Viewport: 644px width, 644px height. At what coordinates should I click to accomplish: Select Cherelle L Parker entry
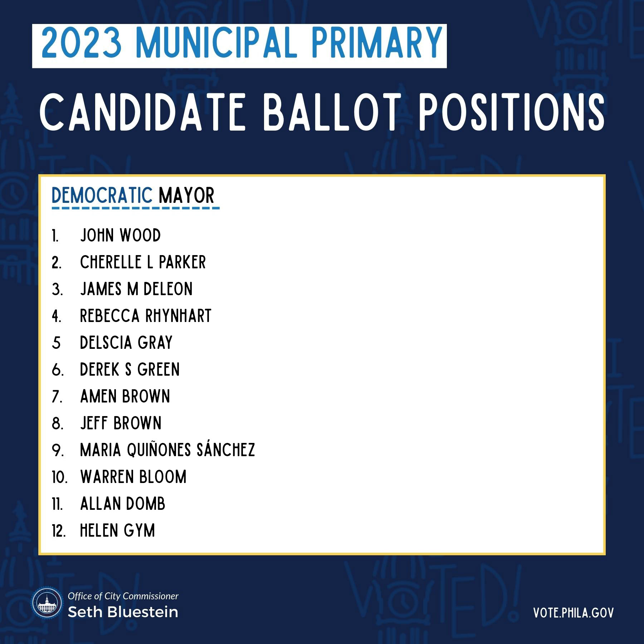click(143, 262)
